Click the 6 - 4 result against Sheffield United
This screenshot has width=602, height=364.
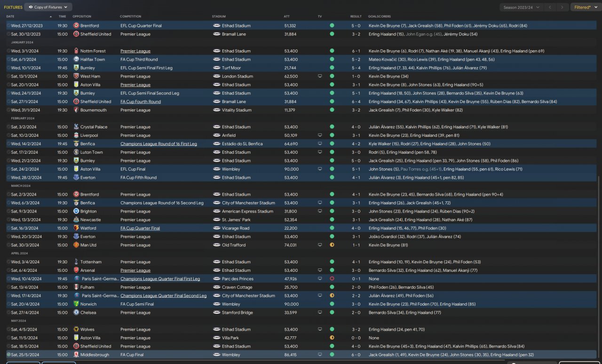(x=356, y=102)
